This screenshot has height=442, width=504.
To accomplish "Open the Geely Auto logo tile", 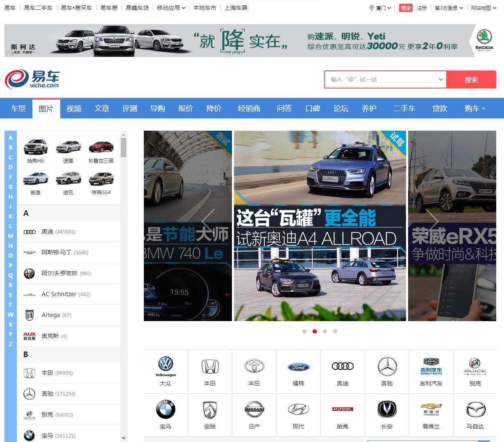I will click(x=431, y=372).
